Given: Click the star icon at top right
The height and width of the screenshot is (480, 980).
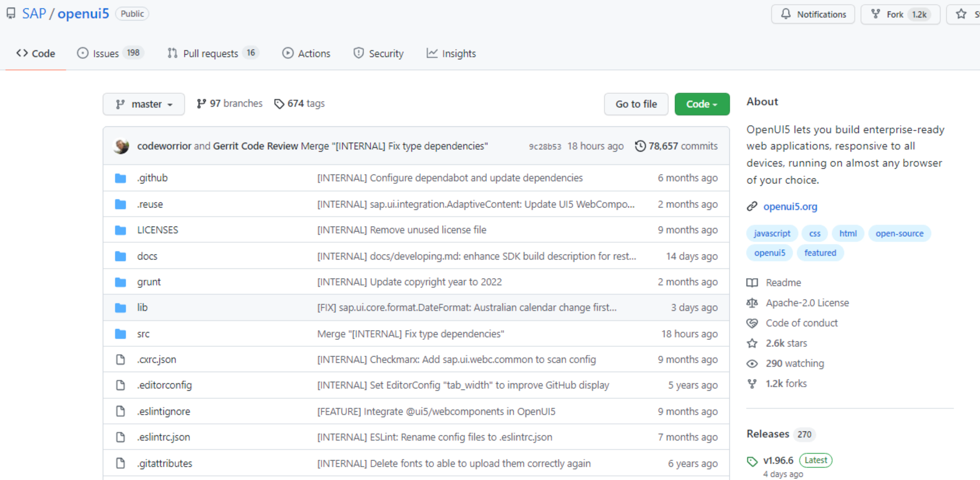Looking at the screenshot, I should [x=961, y=14].
